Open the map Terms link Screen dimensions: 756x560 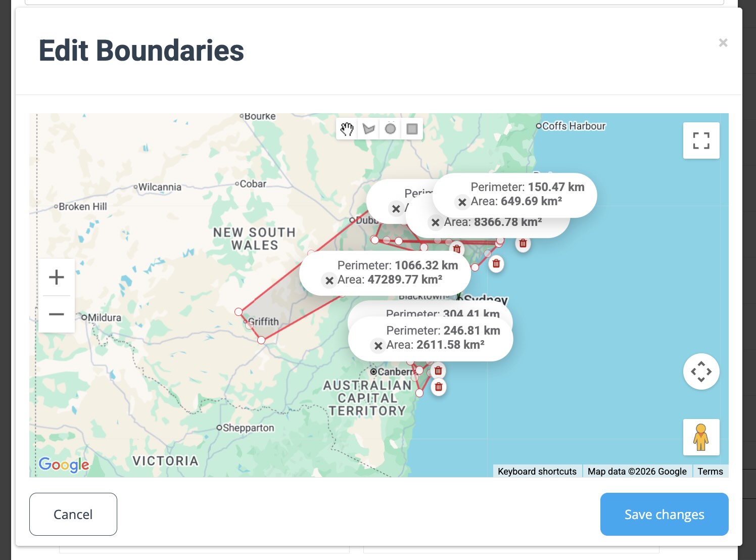pos(710,471)
